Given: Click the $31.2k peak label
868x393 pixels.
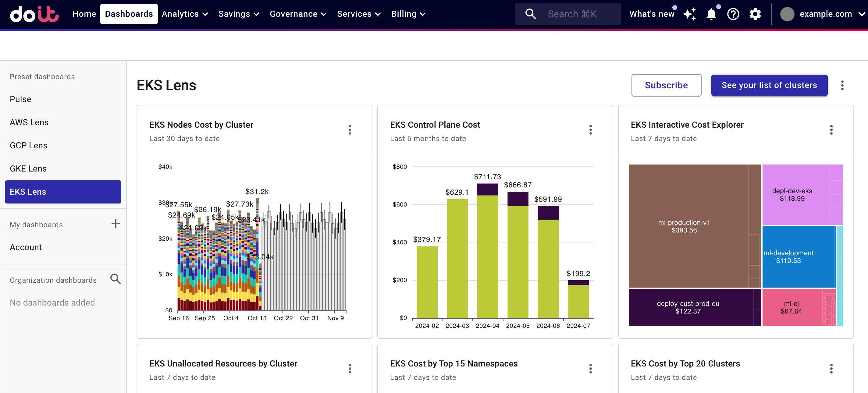Looking at the screenshot, I should click(x=257, y=192).
